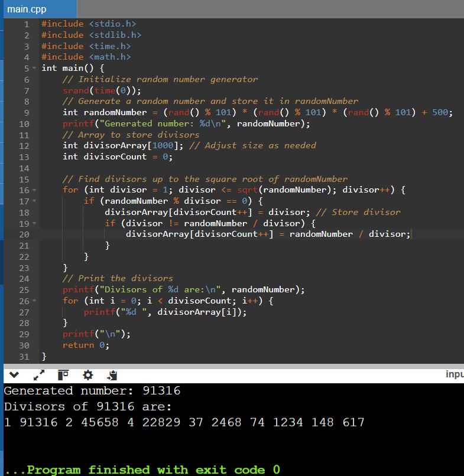Click printf("\n"); statement on line 29

click(x=96, y=334)
